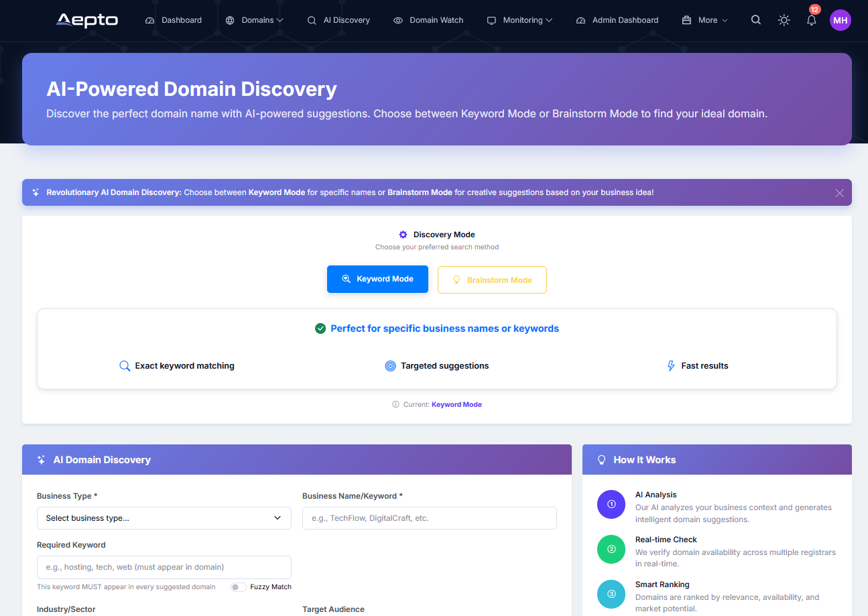Click the Aepto logo
The height and width of the screenshot is (616, 868).
(x=86, y=20)
